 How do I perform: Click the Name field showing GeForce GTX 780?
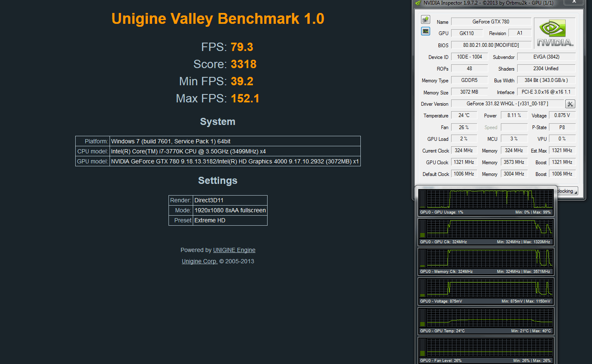point(491,22)
